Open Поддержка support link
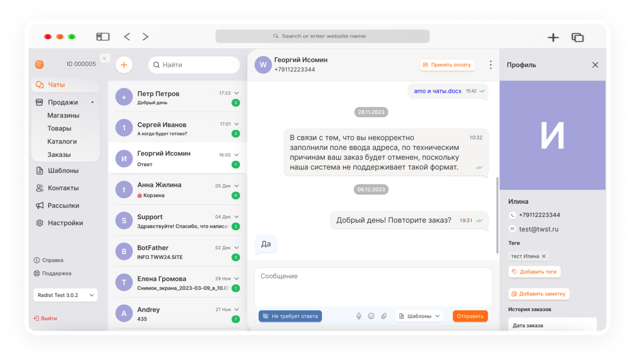 click(52, 274)
